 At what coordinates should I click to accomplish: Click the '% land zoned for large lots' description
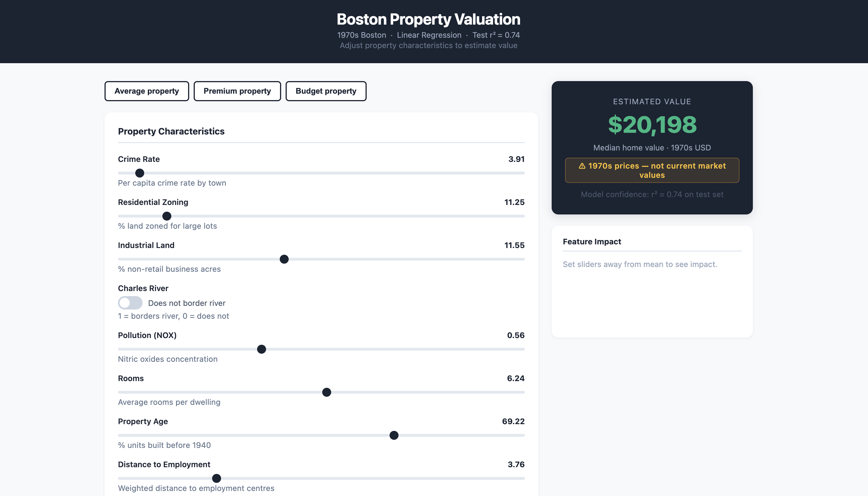167,226
